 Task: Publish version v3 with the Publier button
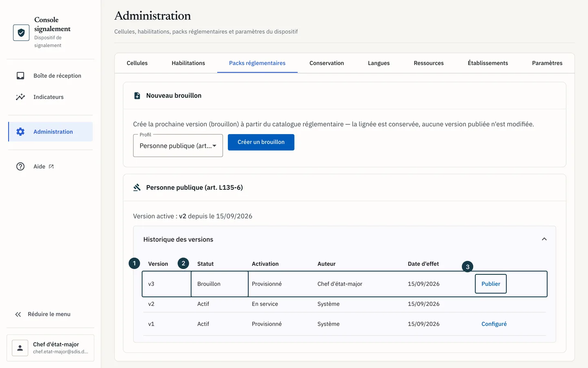click(x=491, y=284)
